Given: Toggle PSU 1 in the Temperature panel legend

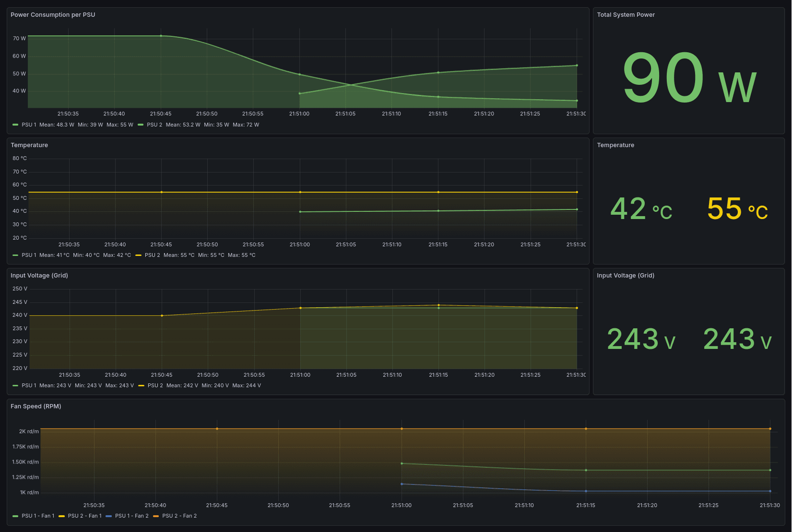Looking at the screenshot, I should coord(29,255).
